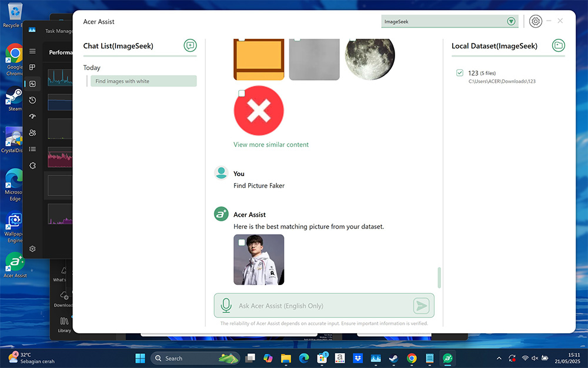Open Acer Assist desktop shortcut
The width and height of the screenshot is (588, 368).
(x=15, y=265)
